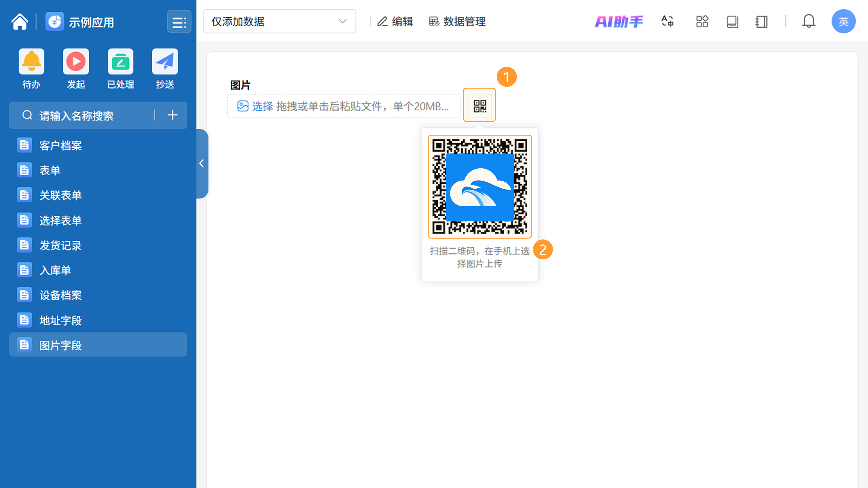Open the 待办 bell shortcut
Screen dimensions: 868x488
pos(31,62)
